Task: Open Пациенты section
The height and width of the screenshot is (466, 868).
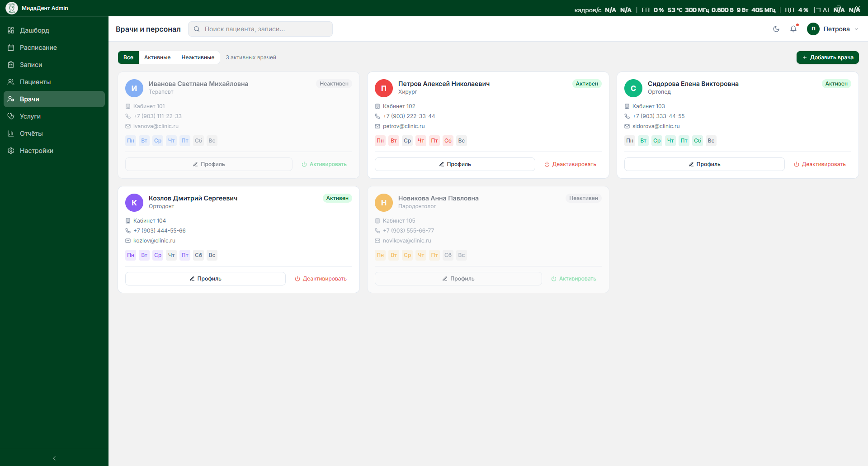Action: click(x=54, y=82)
